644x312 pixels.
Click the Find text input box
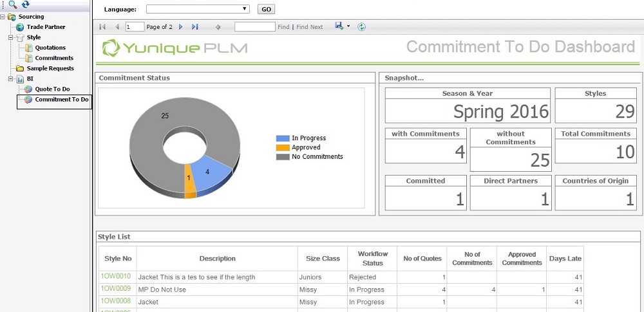[254, 26]
